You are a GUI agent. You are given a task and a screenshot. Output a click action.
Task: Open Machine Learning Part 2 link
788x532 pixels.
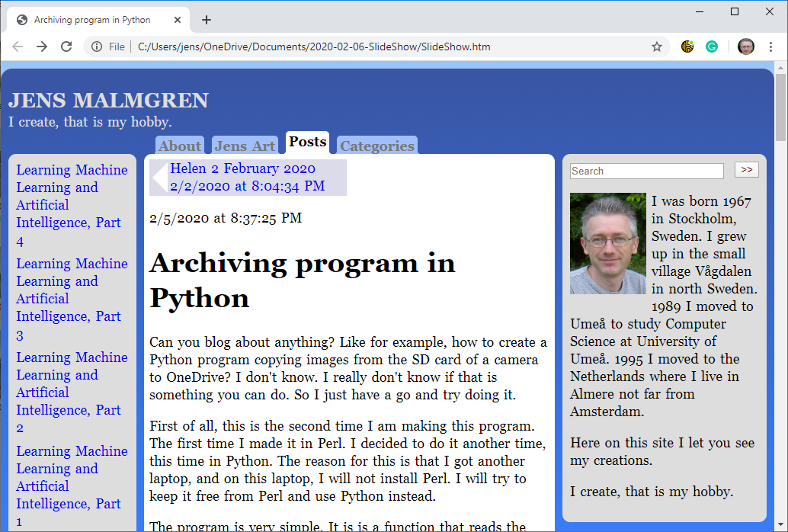click(x=72, y=393)
